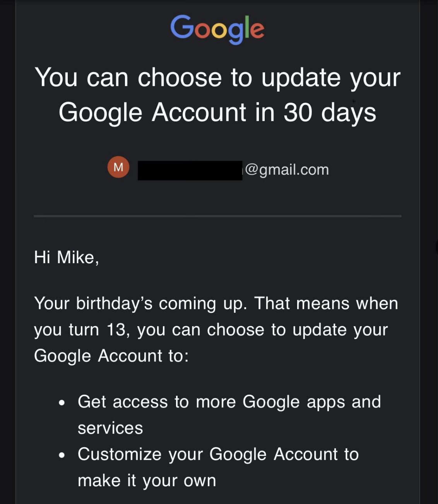
Task: Click the second bullet point dot
Action: (x=62, y=455)
